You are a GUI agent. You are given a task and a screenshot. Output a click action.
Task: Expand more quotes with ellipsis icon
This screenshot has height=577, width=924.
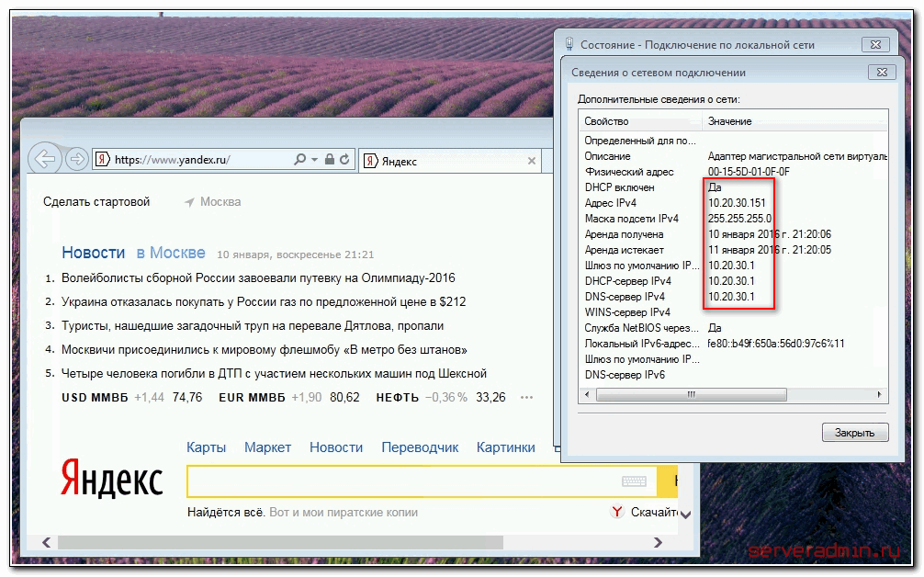(x=526, y=398)
